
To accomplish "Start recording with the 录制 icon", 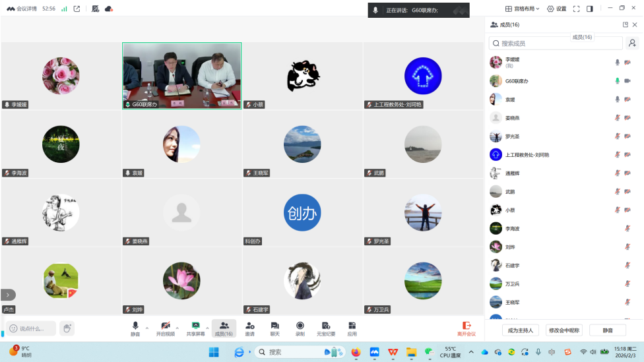I will click(300, 328).
